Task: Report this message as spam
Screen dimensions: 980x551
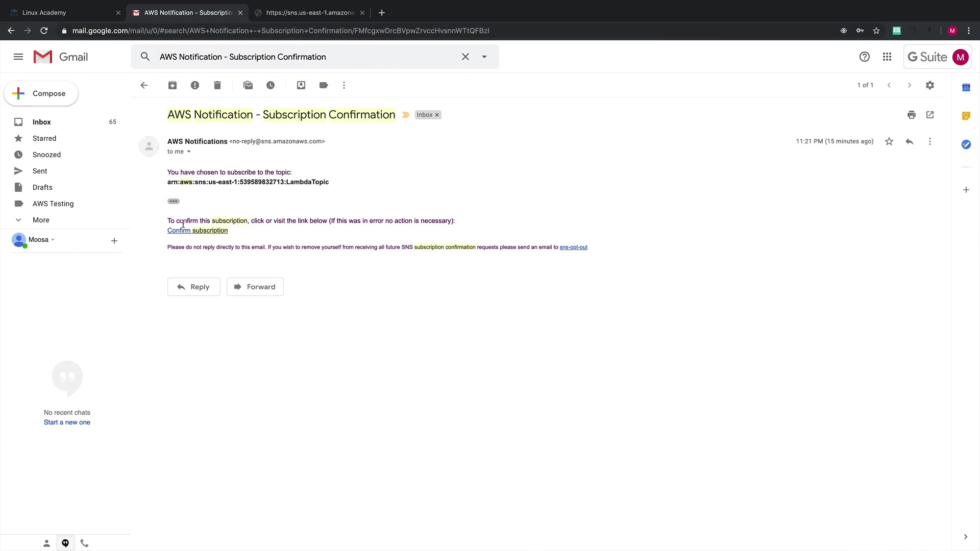Action: point(195,85)
